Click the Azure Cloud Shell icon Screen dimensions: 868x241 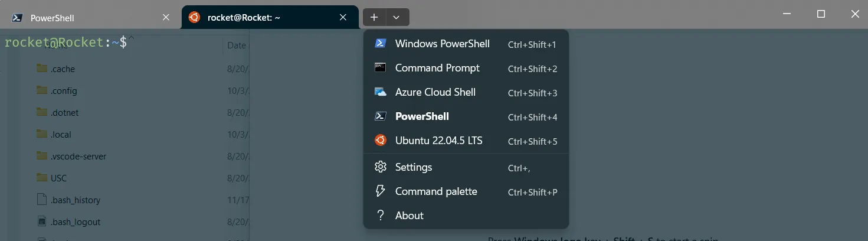381,92
